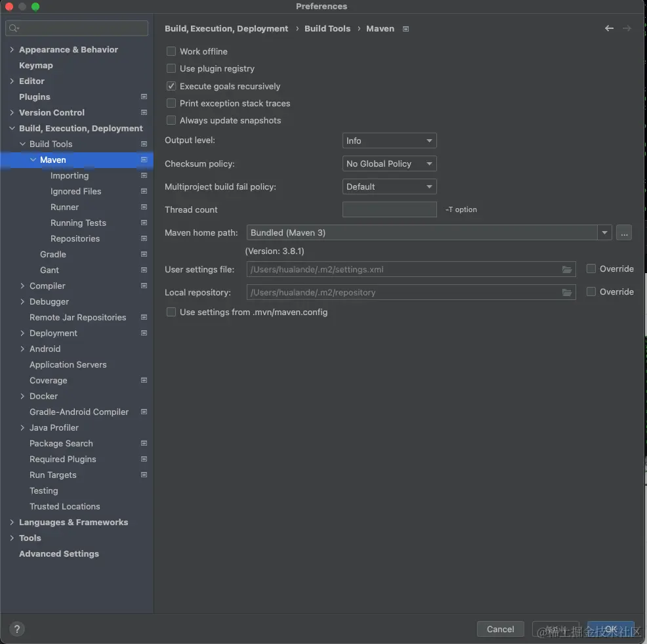Viewport: 647px width, 644px height.
Task: Click the folder icon in User settings file
Action: (x=567, y=269)
